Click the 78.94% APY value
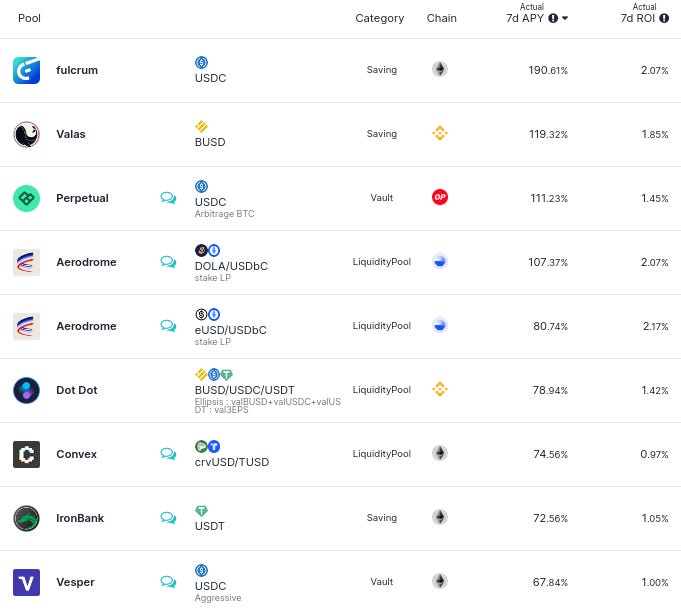 (550, 390)
